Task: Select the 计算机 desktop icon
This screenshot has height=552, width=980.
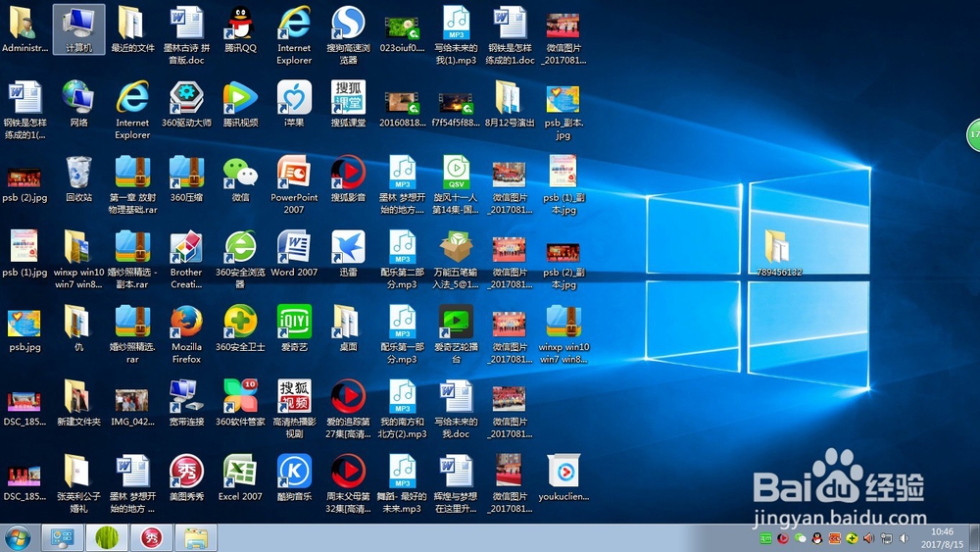Action: tap(78, 29)
